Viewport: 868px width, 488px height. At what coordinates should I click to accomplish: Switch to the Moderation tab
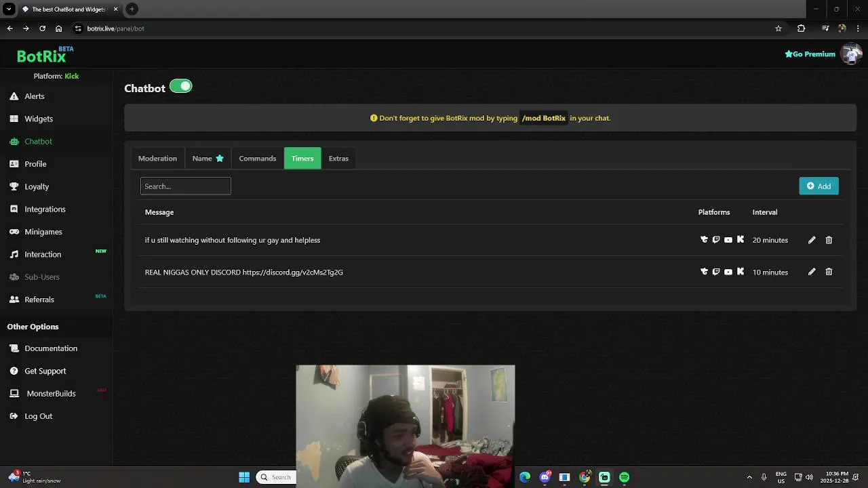(x=157, y=159)
